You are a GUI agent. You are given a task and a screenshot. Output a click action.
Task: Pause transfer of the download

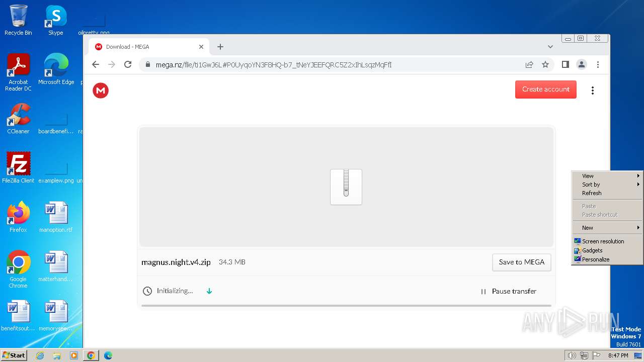[509, 291]
